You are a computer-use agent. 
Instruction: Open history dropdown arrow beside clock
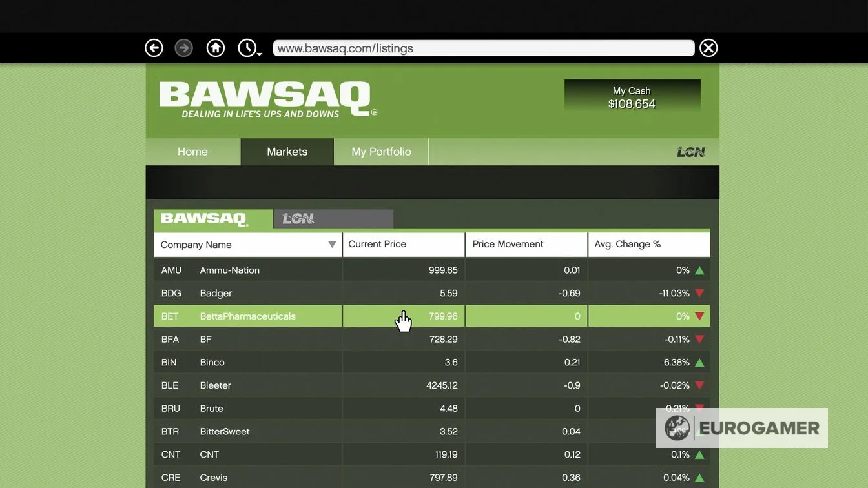(x=260, y=54)
